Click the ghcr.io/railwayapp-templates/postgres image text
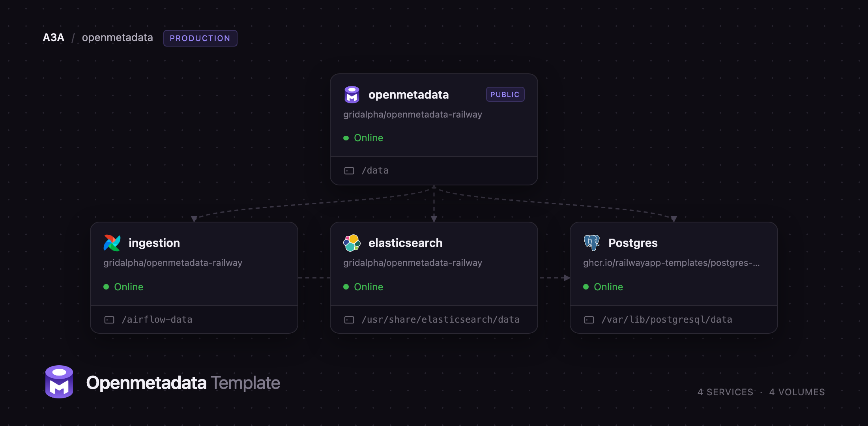Screen dimensions: 868x426 point(672,263)
